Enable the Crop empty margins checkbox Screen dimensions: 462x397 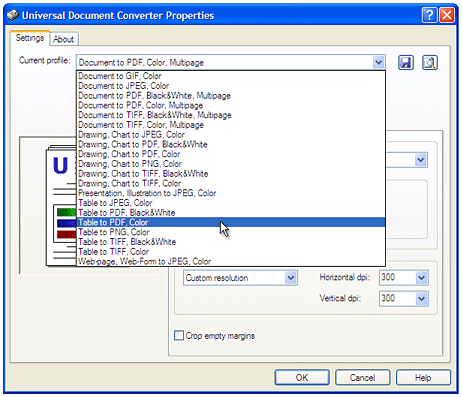[179, 335]
